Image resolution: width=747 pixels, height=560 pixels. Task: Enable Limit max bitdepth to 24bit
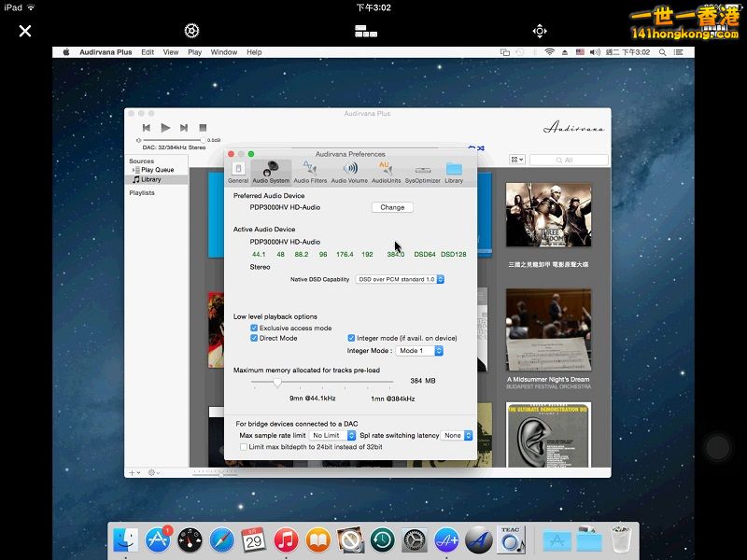click(x=244, y=447)
